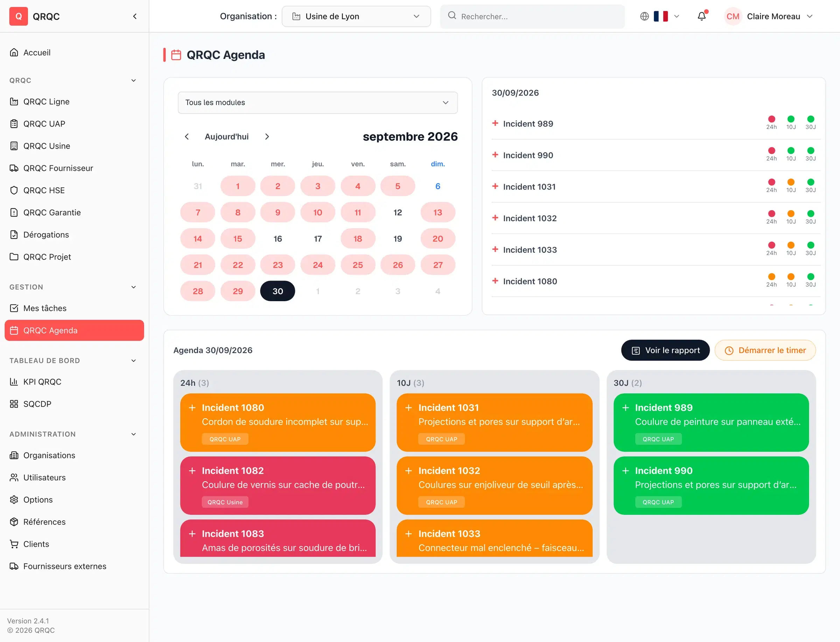Open Accueil in the sidebar
Screen dimensions: 840x642
(x=74, y=52)
